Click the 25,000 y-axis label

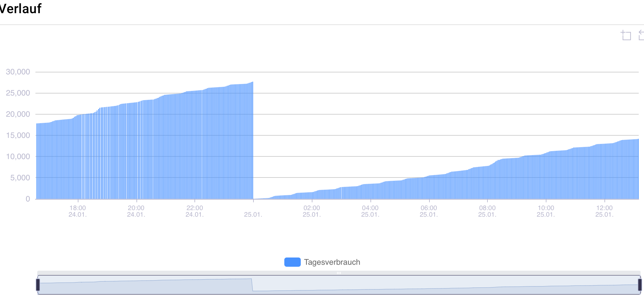click(x=18, y=93)
